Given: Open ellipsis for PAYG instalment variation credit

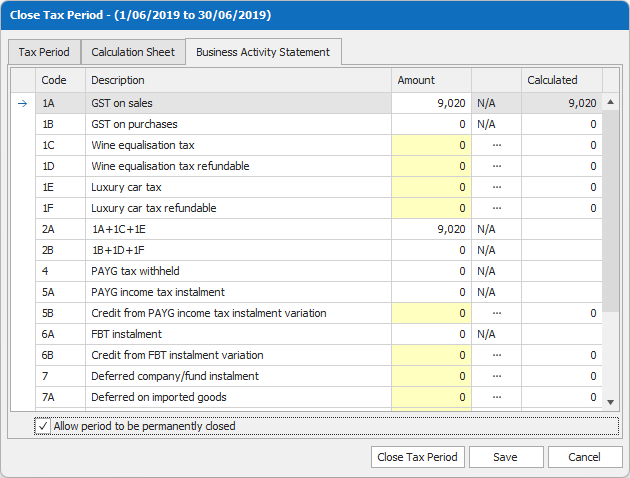Looking at the screenshot, I should click(x=496, y=313).
